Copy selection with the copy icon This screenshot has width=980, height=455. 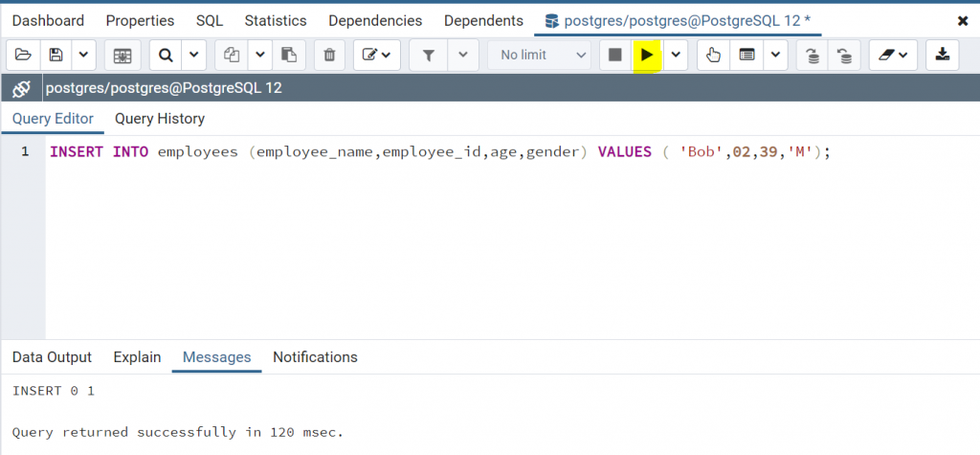pos(232,55)
